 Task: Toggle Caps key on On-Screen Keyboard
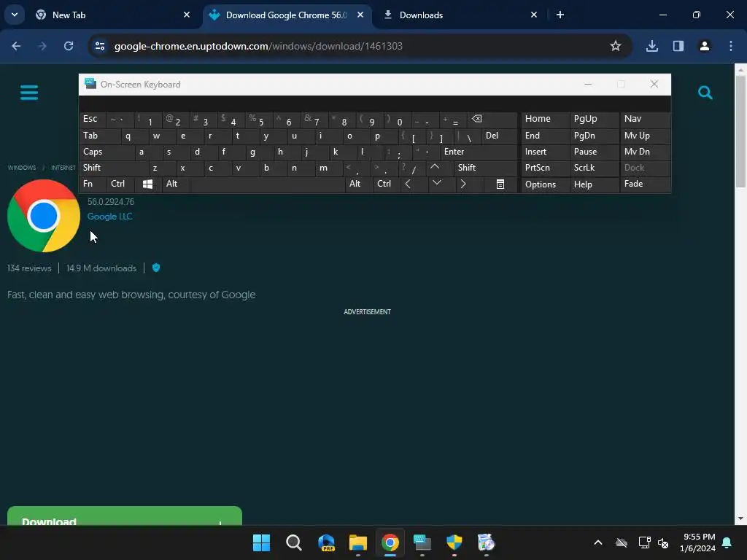coord(107,152)
